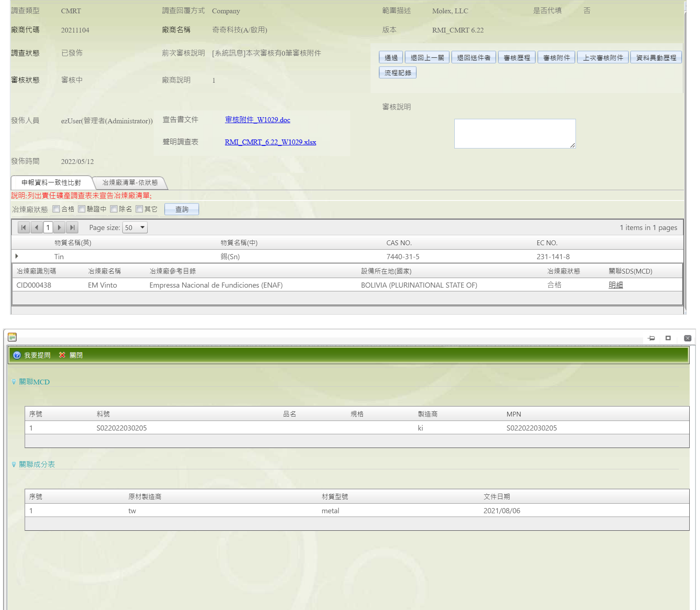Viewport: 700px width, 610px height.
Task: Click the EC NO. column header
Action: tap(547, 243)
